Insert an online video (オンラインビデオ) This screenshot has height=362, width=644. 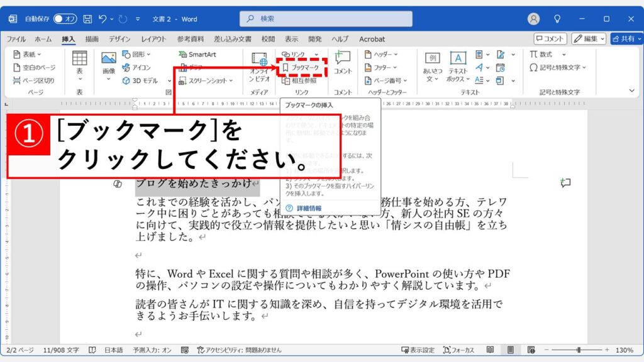click(259, 67)
